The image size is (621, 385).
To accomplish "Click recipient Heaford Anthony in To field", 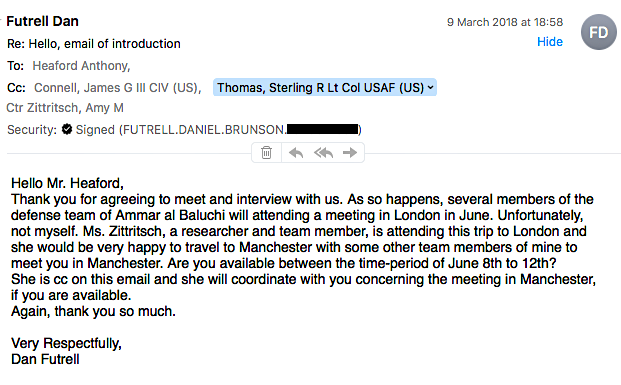I will [x=81, y=65].
